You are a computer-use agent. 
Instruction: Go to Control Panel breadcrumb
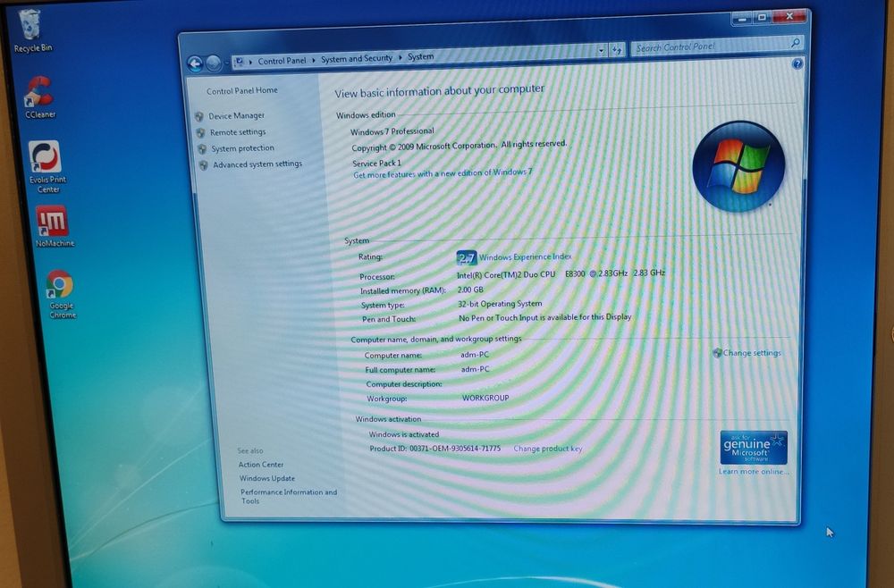click(x=282, y=61)
